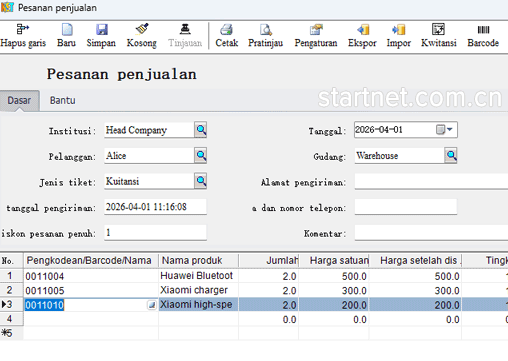Viewport: 508px width, 361px height.
Task: Click discounted price 500.0 cell
Action: click(415, 276)
